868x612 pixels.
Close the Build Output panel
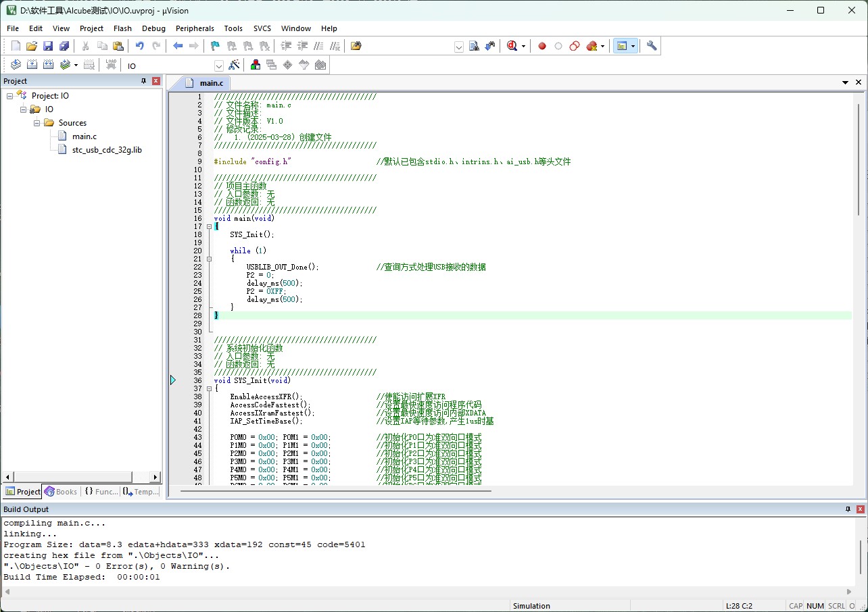point(860,509)
